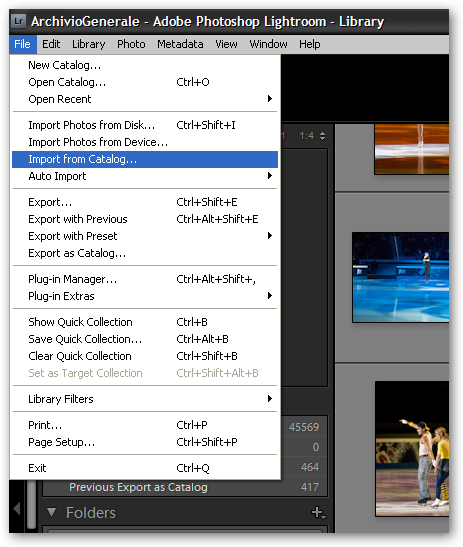
Task: Click the plus icon next to Folders
Action: [318, 512]
